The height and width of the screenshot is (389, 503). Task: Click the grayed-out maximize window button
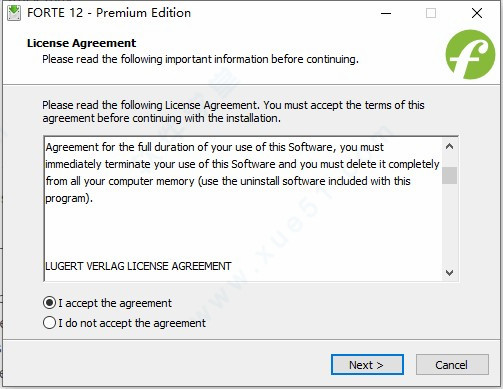pos(431,13)
